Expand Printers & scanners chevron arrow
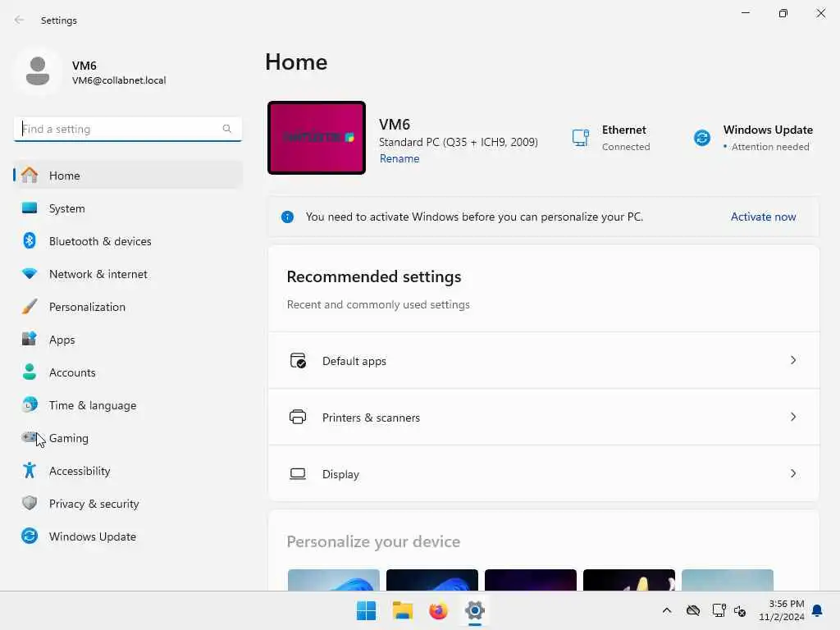840x630 pixels. pos(793,417)
